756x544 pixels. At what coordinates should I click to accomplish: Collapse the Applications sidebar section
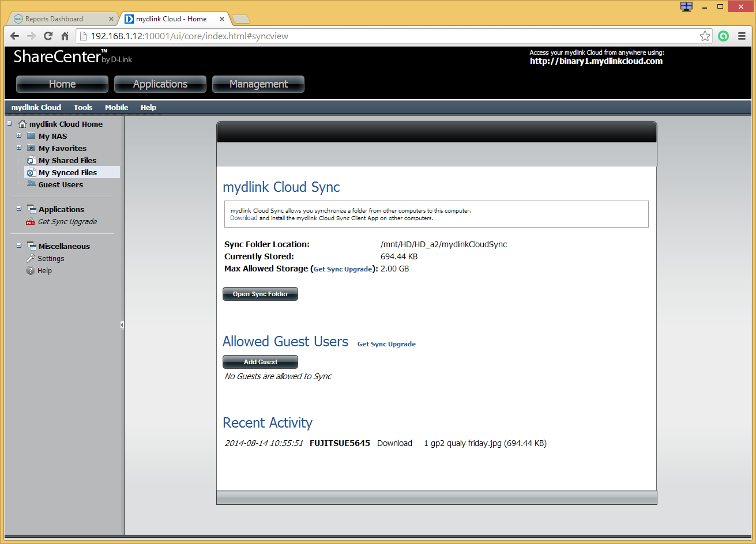click(x=19, y=209)
